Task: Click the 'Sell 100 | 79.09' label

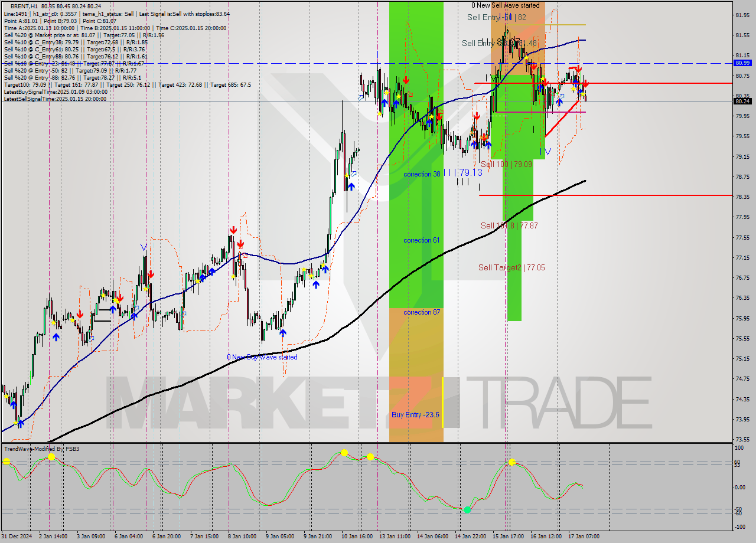Action: point(506,164)
